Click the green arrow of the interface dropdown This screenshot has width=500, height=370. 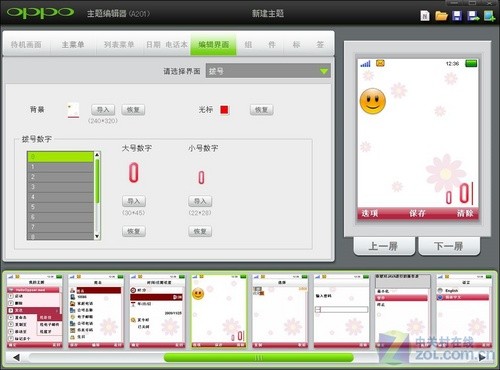[324, 71]
